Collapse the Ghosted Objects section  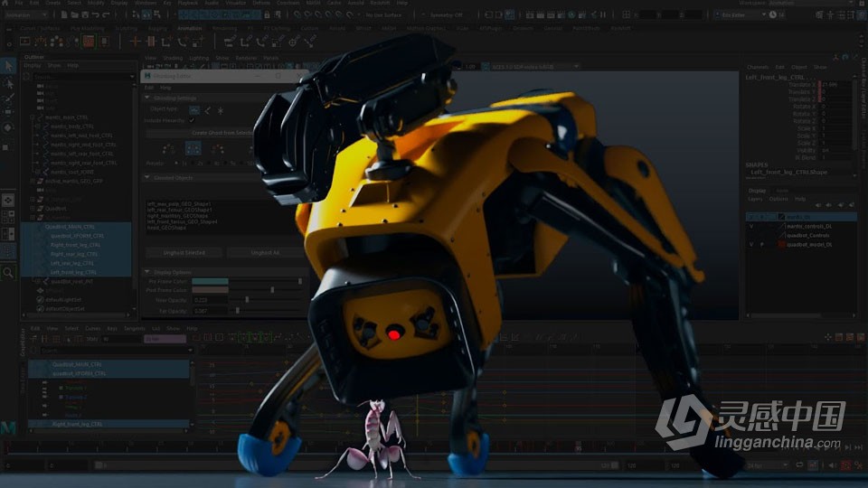point(147,178)
